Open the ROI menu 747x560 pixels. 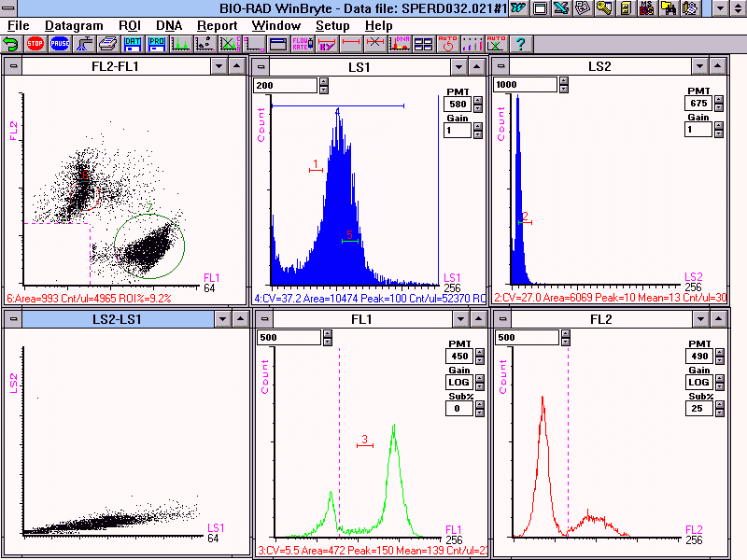click(130, 26)
